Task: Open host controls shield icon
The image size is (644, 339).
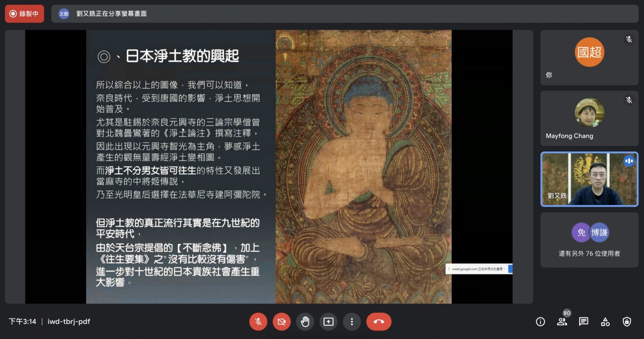Action: pyautogui.click(x=627, y=321)
